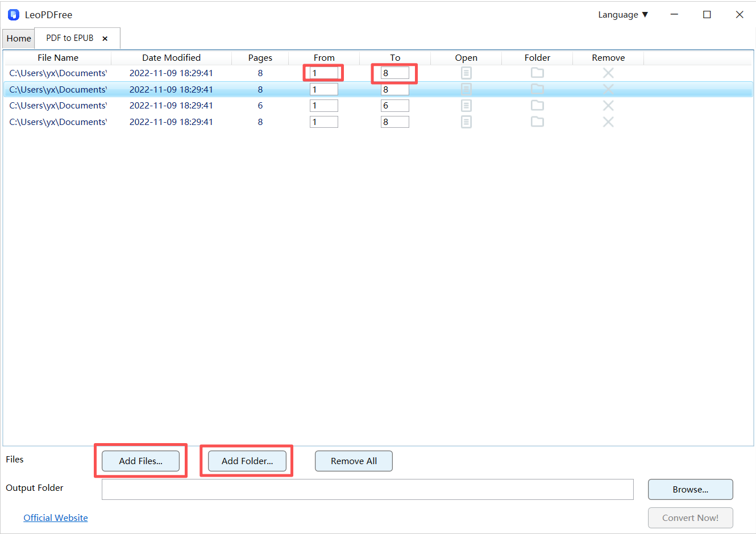Clear the list with Remove All
The height and width of the screenshot is (534, 756).
click(354, 461)
